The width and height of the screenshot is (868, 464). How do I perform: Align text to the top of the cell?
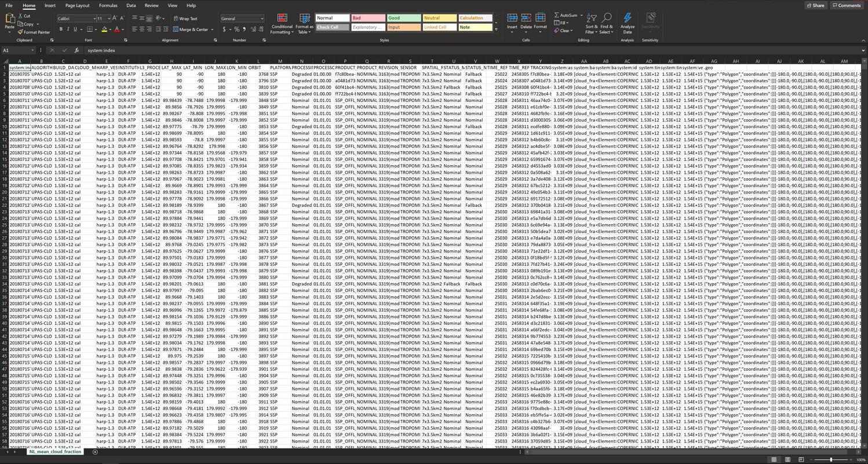click(x=134, y=19)
